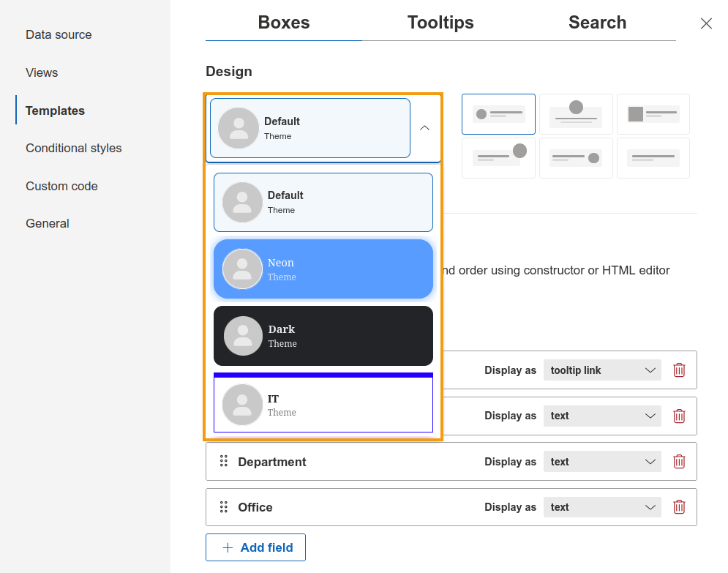Close the settings panel with X
This screenshot has height=573, width=728.
tap(706, 23)
